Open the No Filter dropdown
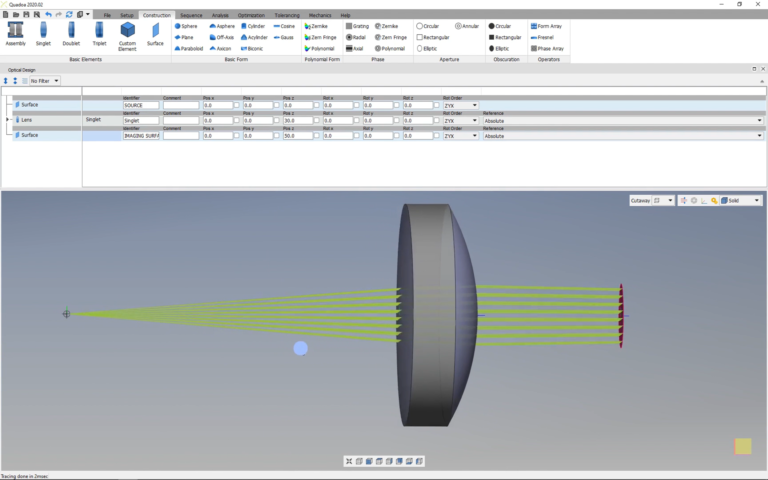Screen dimensions: 768x480 click(x=45, y=81)
